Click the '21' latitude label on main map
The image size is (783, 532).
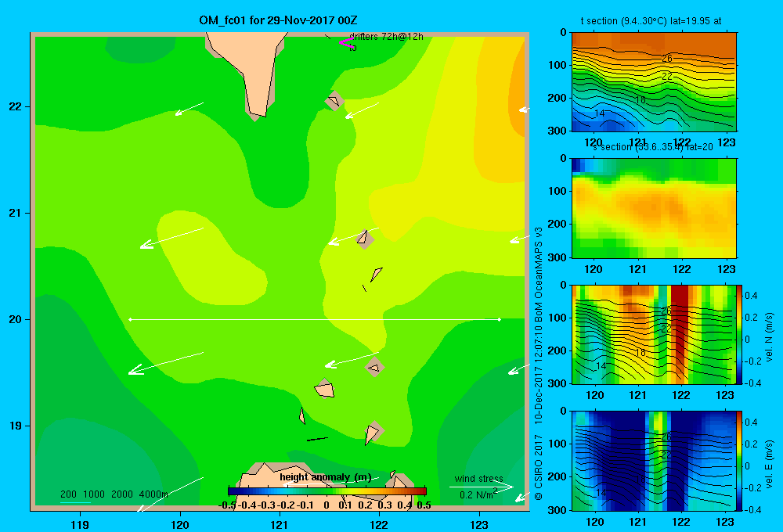(16, 213)
